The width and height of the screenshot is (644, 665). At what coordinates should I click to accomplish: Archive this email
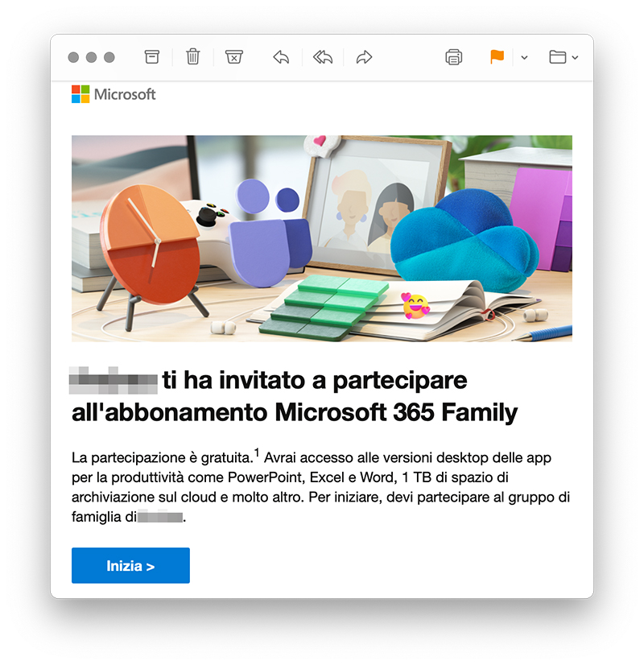pos(151,57)
